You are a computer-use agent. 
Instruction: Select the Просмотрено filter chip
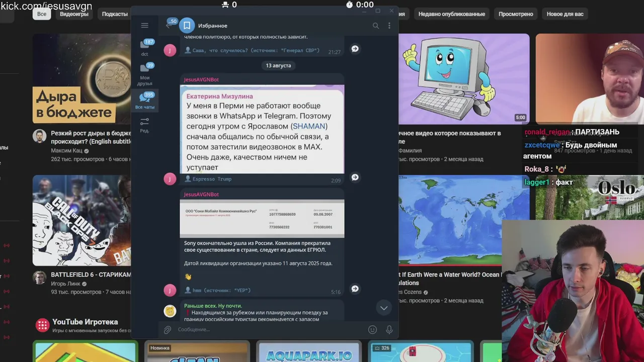pos(516,14)
